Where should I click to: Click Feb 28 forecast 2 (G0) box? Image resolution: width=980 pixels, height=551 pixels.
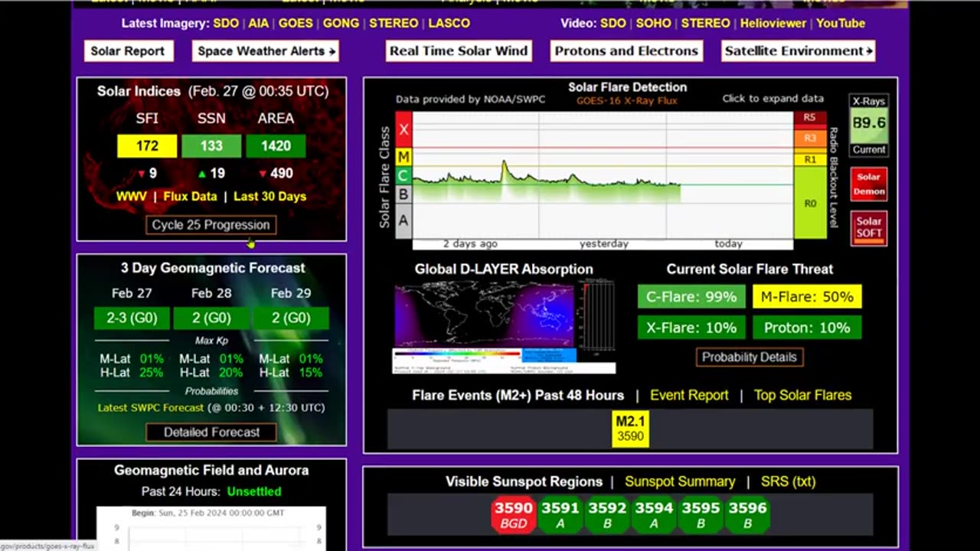(x=211, y=318)
